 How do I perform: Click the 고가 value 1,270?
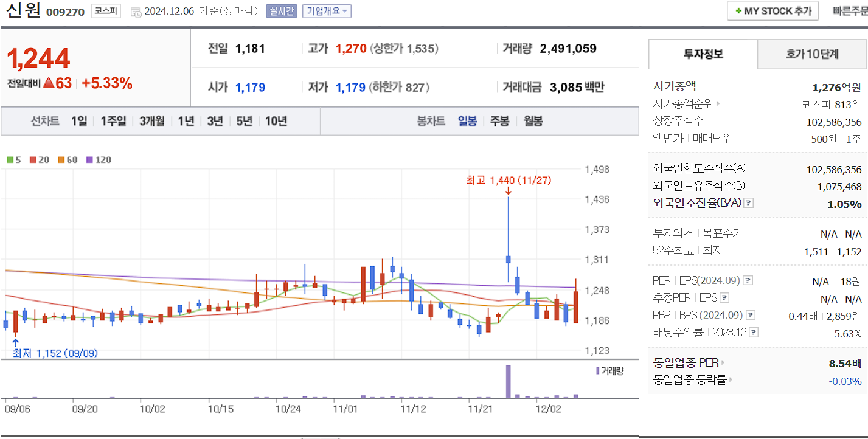click(351, 49)
